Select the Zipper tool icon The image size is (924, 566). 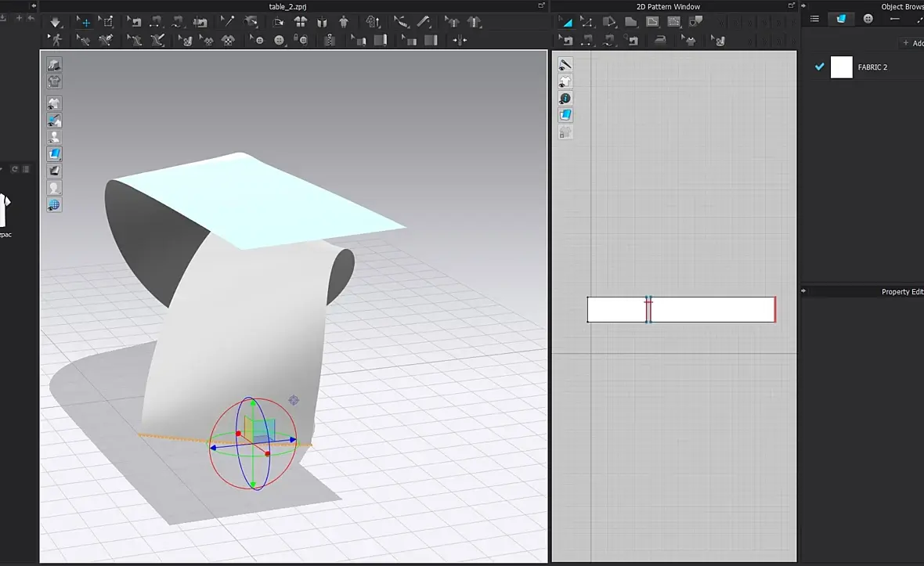point(330,39)
